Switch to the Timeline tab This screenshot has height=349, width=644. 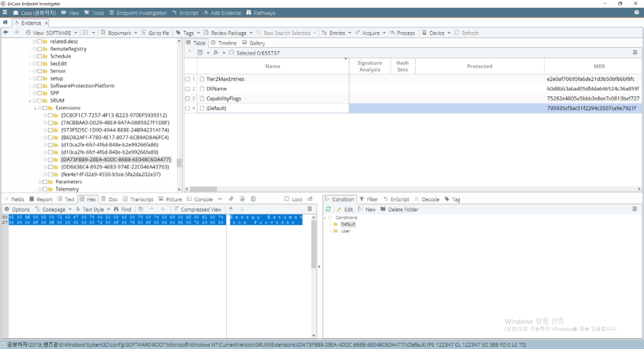pyautogui.click(x=223, y=43)
